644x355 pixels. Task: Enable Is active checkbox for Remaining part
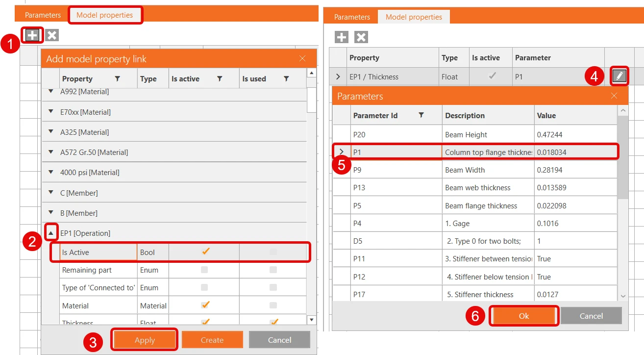[204, 270]
